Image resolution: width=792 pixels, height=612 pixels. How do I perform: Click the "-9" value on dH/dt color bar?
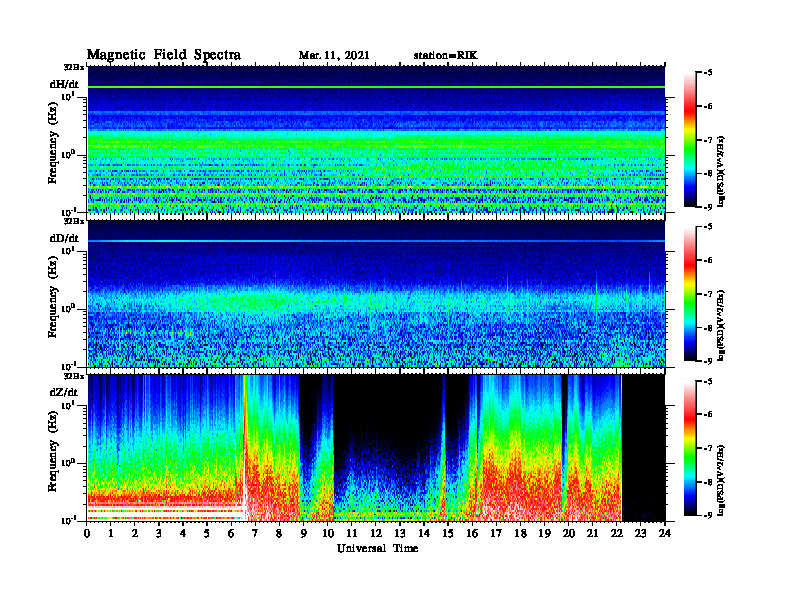coord(708,207)
